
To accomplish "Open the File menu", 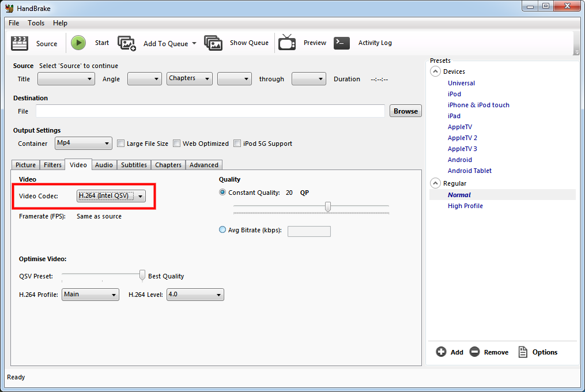I will coord(14,23).
